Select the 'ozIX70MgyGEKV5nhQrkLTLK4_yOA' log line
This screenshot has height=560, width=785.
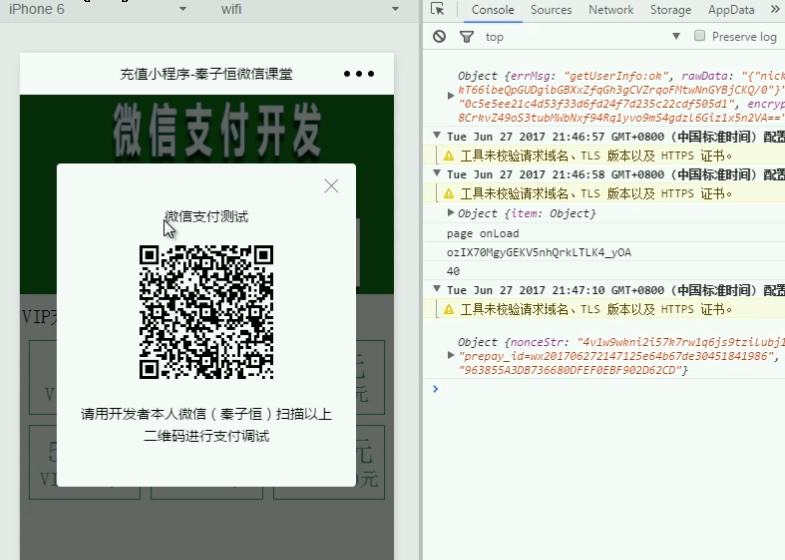pos(539,252)
